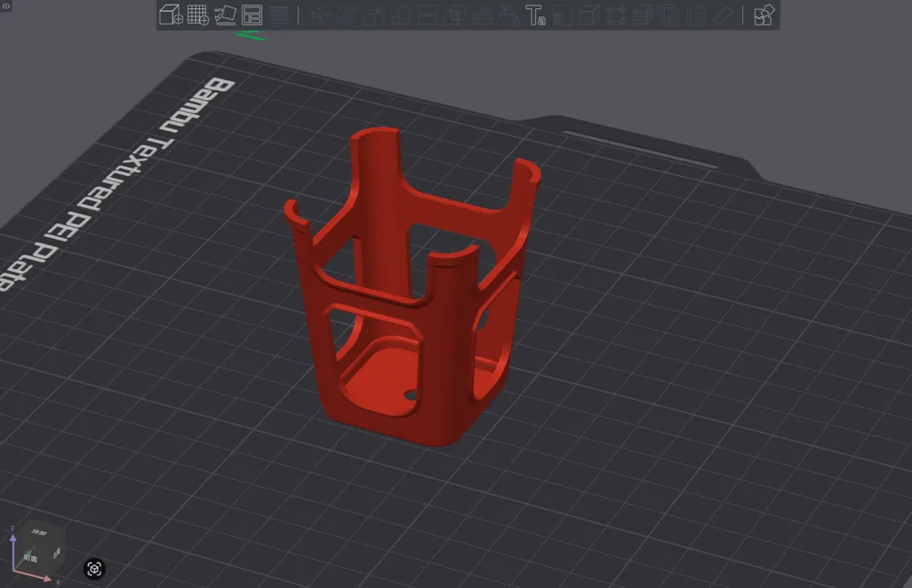Open the Measure tool
This screenshot has width=912, height=588.
(x=723, y=14)
